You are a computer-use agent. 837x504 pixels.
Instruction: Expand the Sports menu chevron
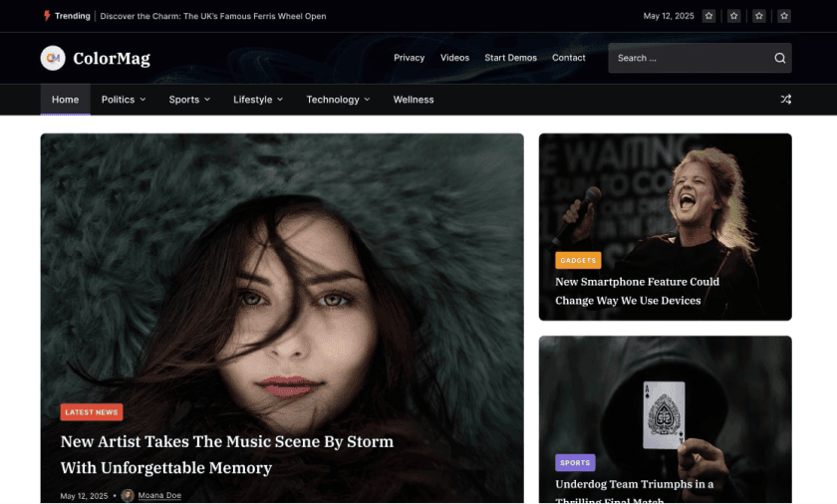tap(207, 100)
